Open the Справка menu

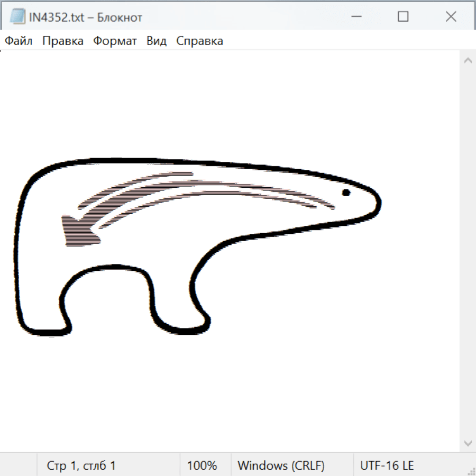(x=199, y=41)
